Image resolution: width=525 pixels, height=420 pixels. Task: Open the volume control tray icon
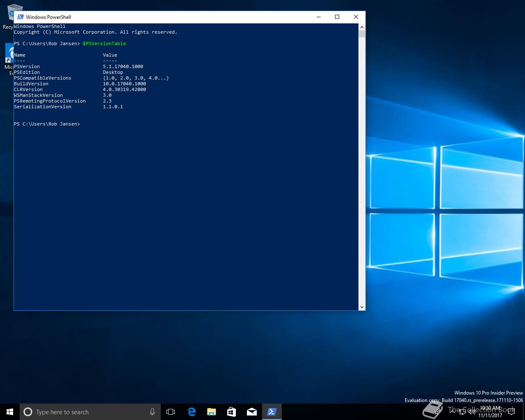472,412
